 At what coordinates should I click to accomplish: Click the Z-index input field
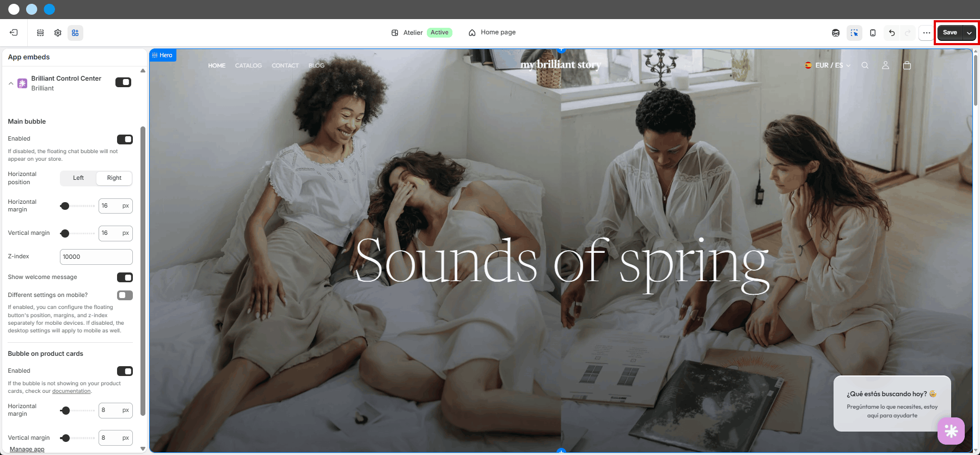[x=96, y=257]
